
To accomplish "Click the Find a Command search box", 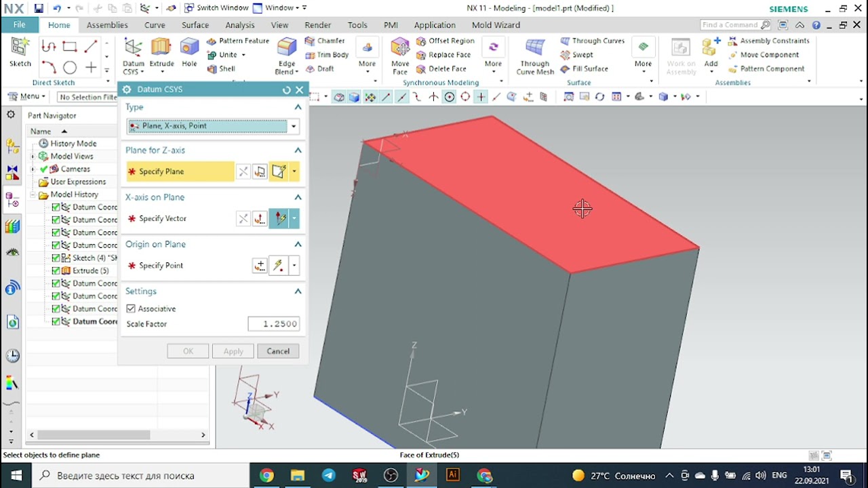I will tap(736, 24).
